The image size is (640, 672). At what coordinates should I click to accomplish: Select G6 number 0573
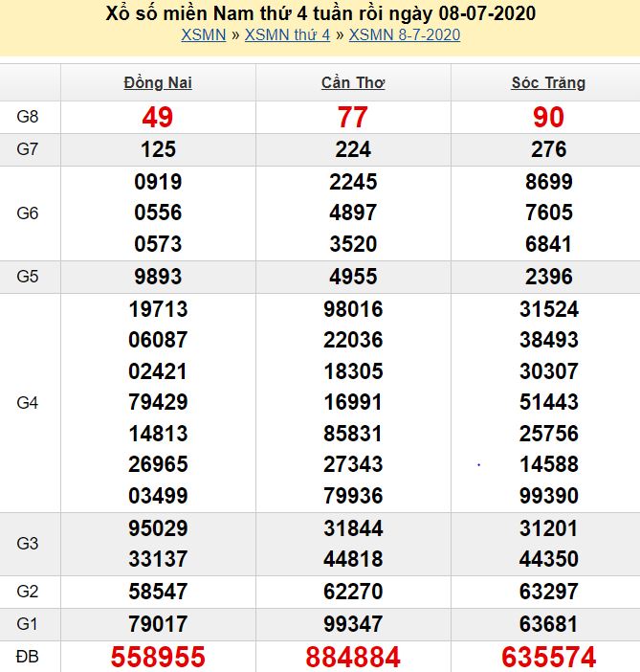point(158,244)
